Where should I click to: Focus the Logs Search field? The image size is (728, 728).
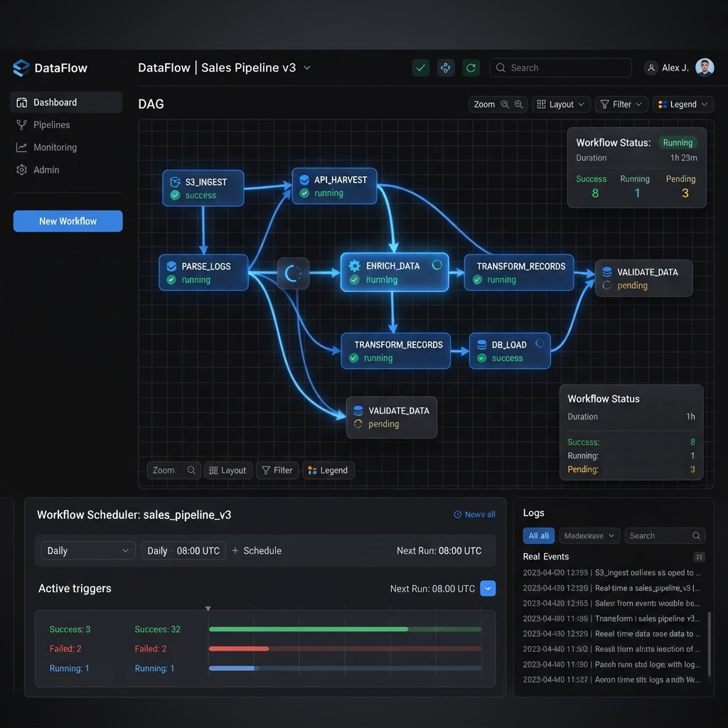pos(665,536)
